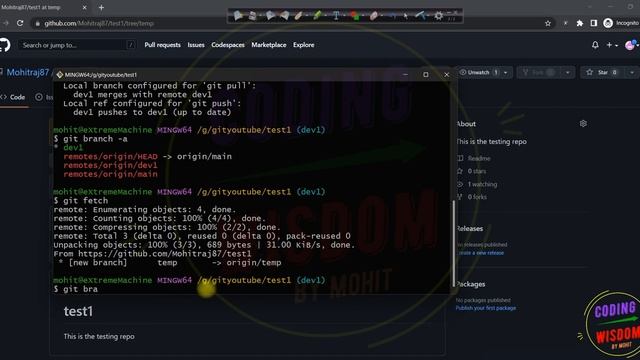
Task: Open Issues in the GitHub header
Action: pos(196,45)
